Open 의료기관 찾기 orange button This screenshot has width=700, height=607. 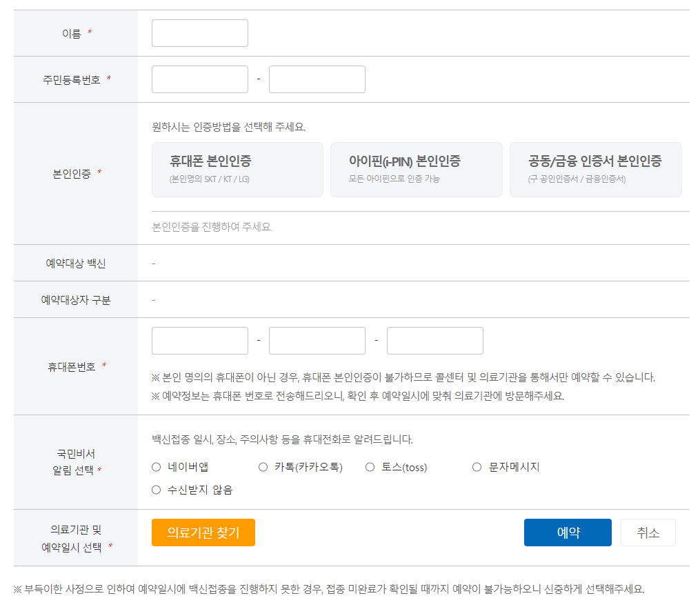tap(203, 533)
